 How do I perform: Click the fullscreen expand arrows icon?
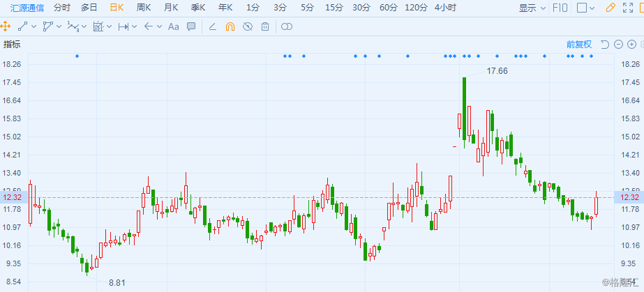click(628, 8)
